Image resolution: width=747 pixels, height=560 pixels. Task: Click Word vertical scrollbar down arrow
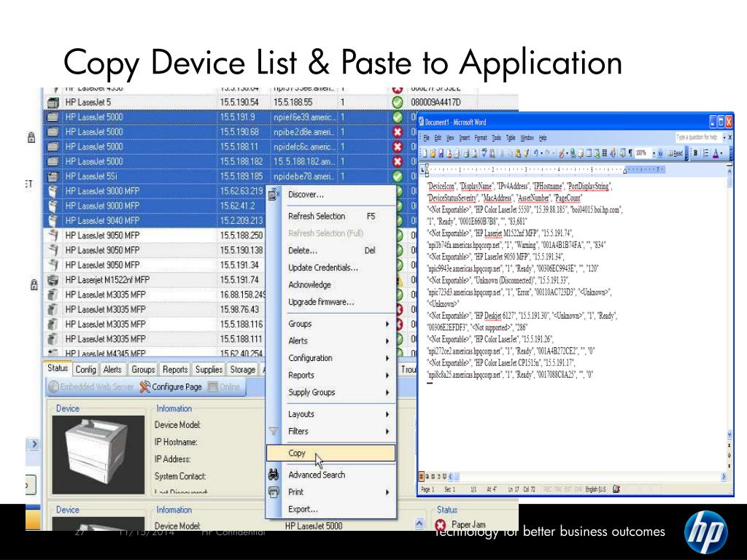[729, 435]
